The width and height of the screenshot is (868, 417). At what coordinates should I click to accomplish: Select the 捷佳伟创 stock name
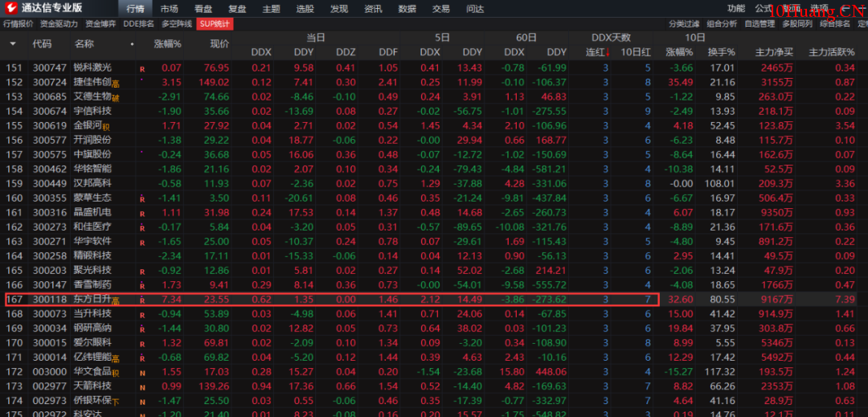click(93, 83)
